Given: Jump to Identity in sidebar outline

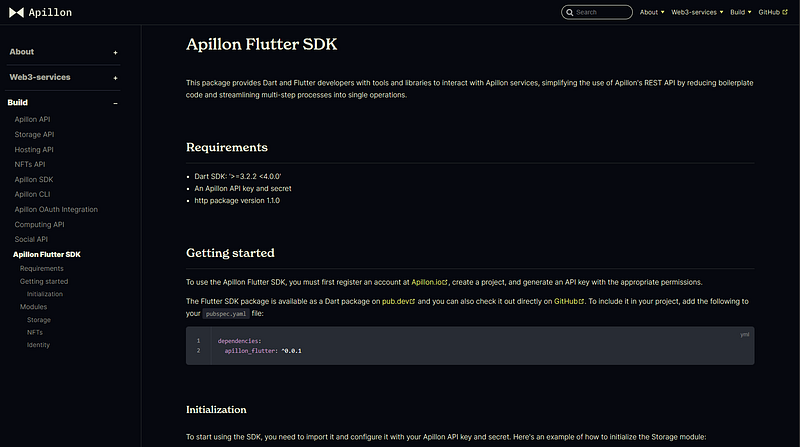Looking at the screenshot, I should pos(38,345).
